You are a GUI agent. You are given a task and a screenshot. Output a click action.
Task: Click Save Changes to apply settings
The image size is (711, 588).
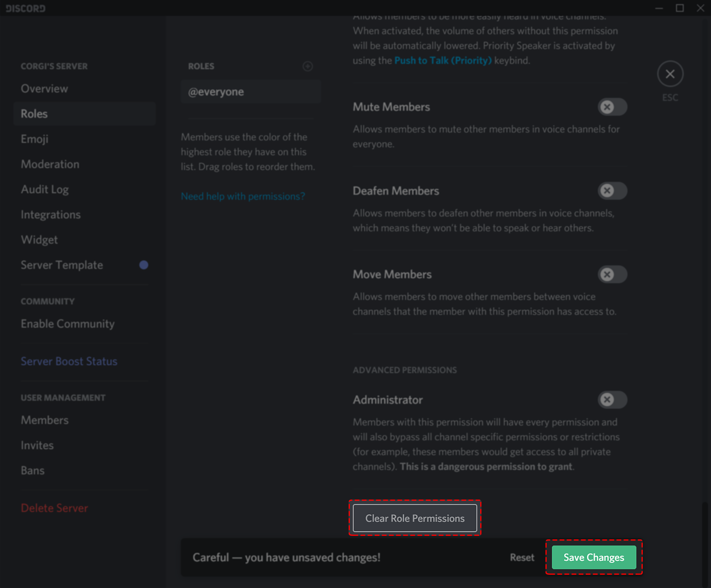[x=592, y=556]
